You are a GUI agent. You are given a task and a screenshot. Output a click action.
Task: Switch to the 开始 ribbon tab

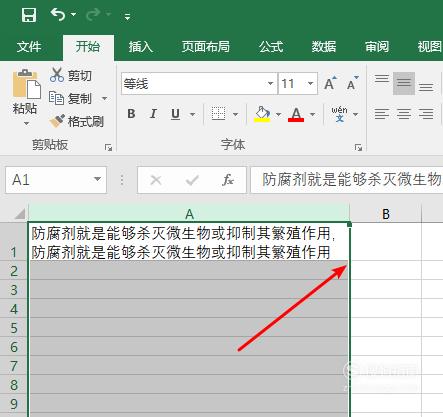88,47
